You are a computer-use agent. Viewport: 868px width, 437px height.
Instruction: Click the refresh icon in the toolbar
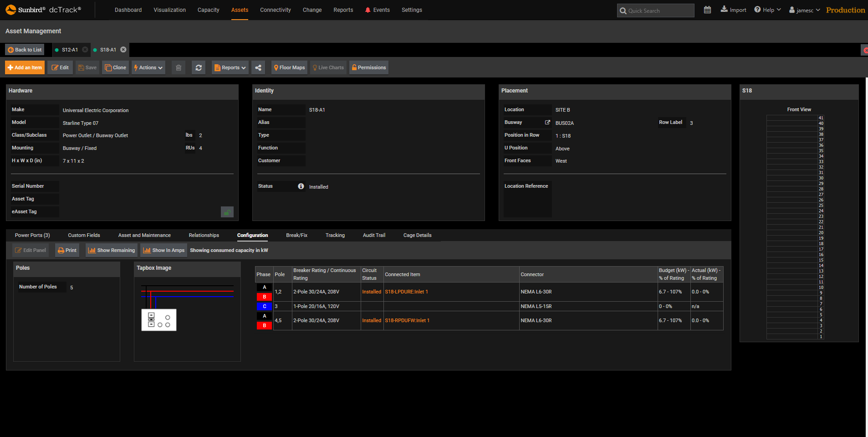click(x=199, y=67)
